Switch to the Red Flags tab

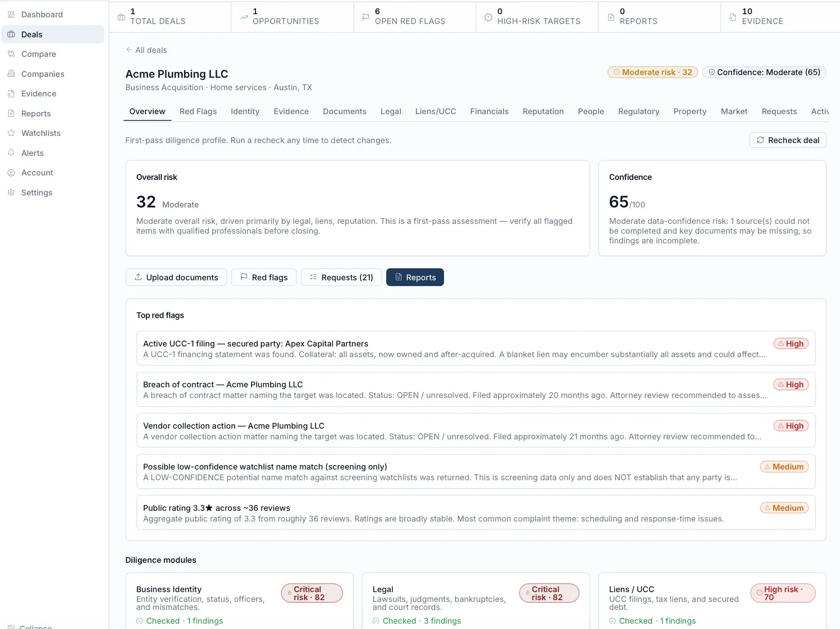[x=198, y=111]
